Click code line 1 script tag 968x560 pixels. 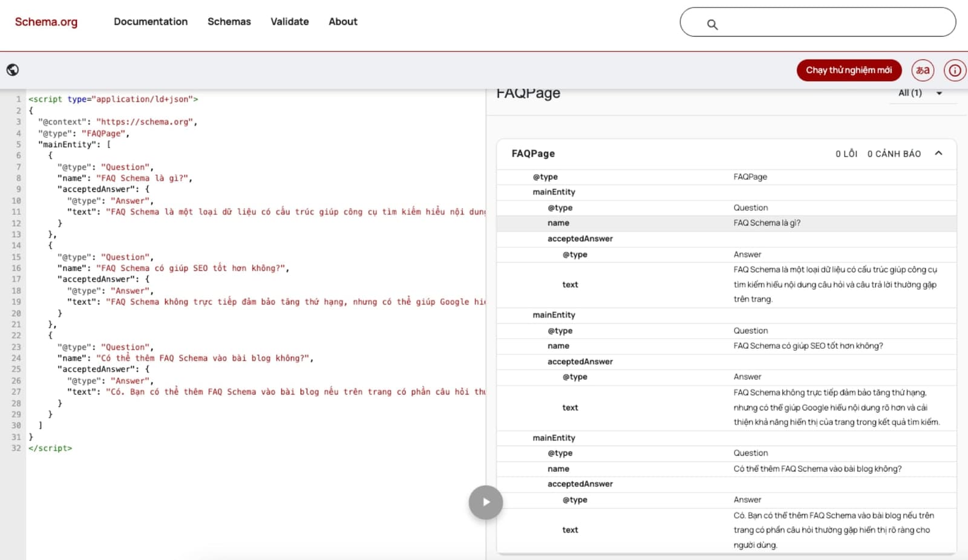coord(113,99)
